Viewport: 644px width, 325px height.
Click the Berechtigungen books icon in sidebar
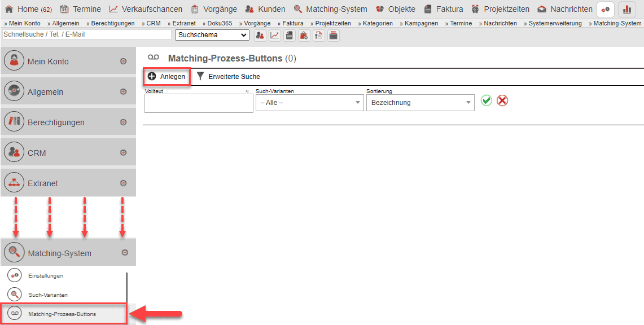pos(14,122)
